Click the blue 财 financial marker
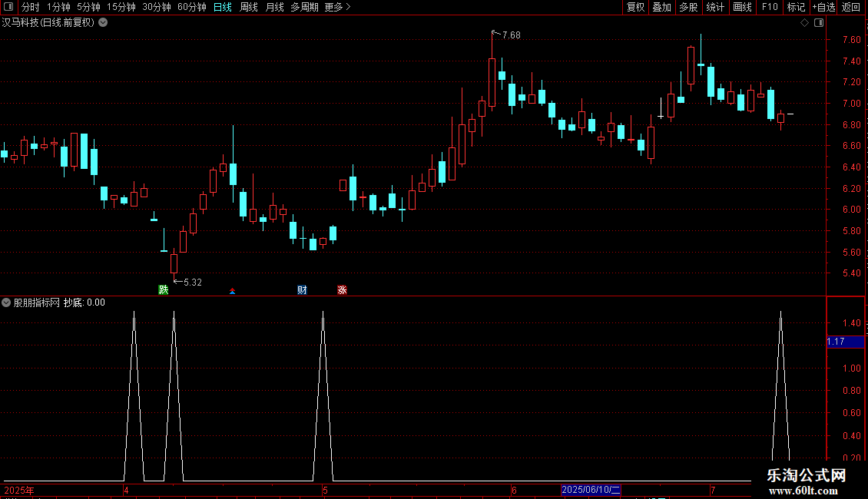The height and width of the screenshot is (499, 868). point(302,290)
